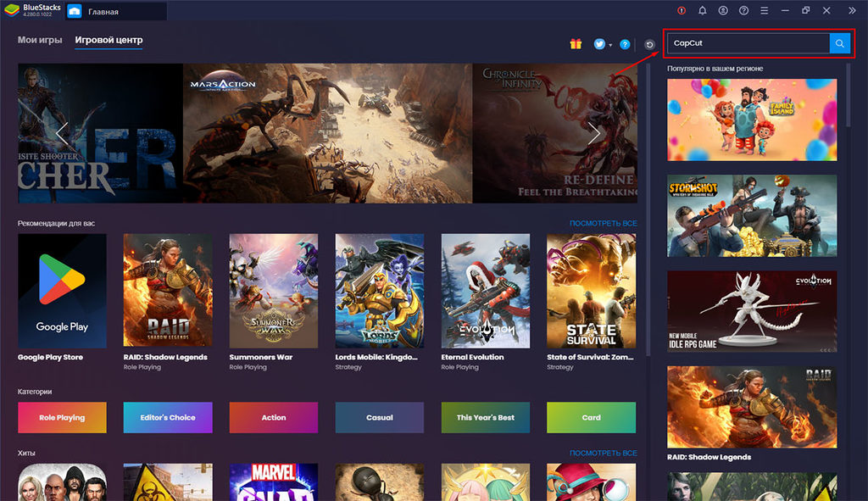Open the help question mark in title bar
This screenshot has height=501, width=868.
743,10
